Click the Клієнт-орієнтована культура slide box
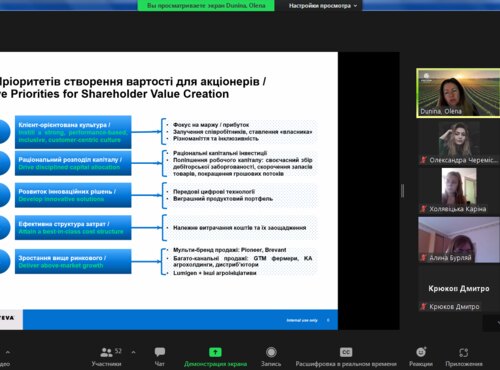This screenshot has height=370, width=500. [x=73, y=132]
